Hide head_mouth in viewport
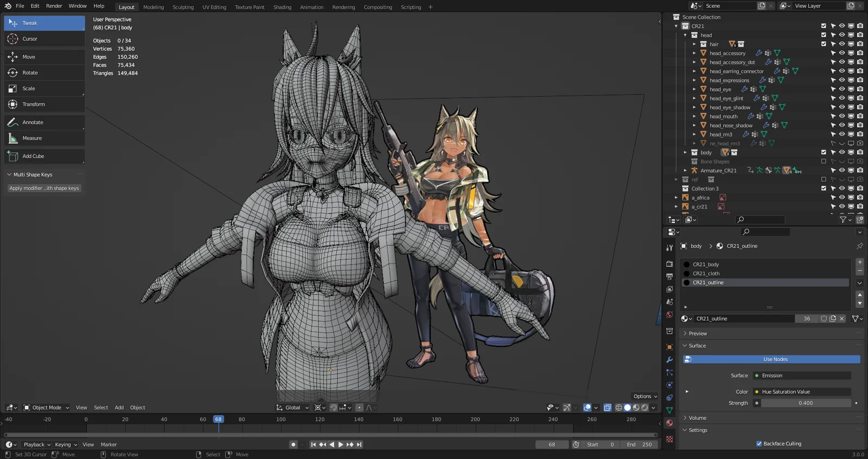 842,117
